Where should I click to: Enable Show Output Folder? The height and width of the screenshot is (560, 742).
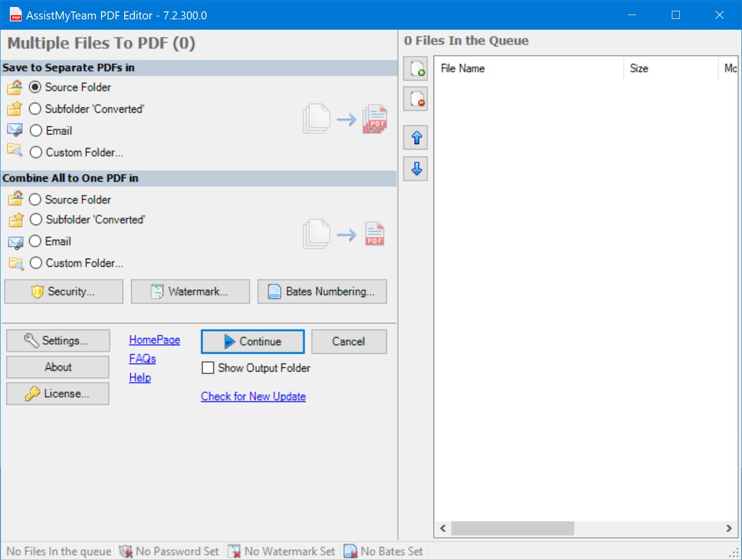coord(208,367)
